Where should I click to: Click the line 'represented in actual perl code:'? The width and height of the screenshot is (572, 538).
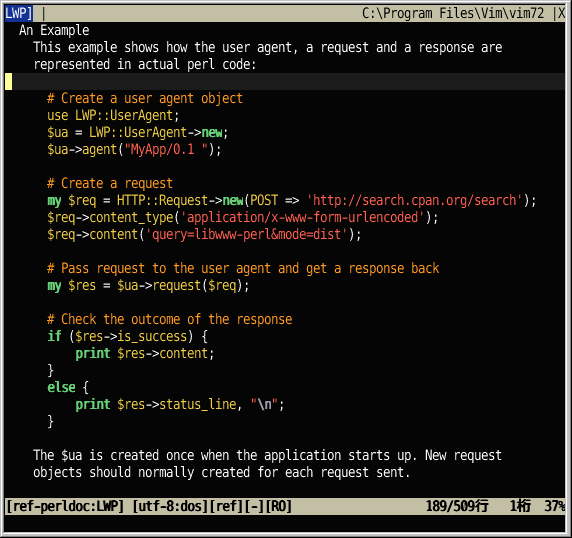coord(145,64)
